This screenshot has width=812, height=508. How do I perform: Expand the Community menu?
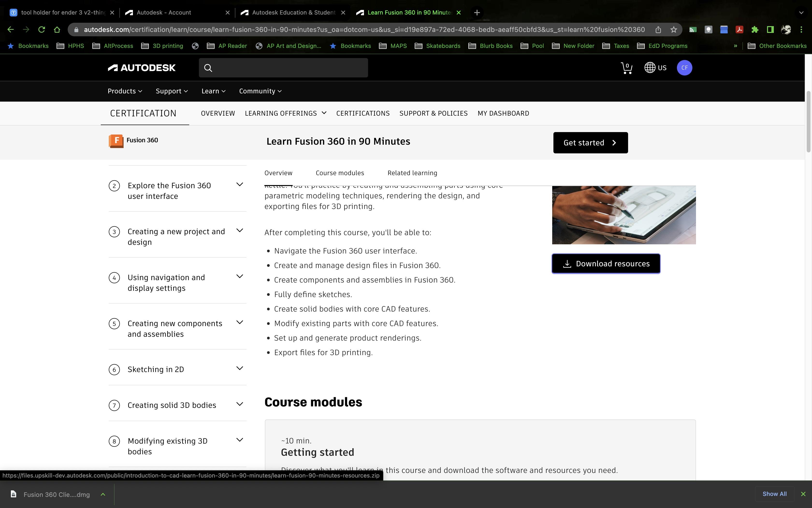tap(260, 91)
